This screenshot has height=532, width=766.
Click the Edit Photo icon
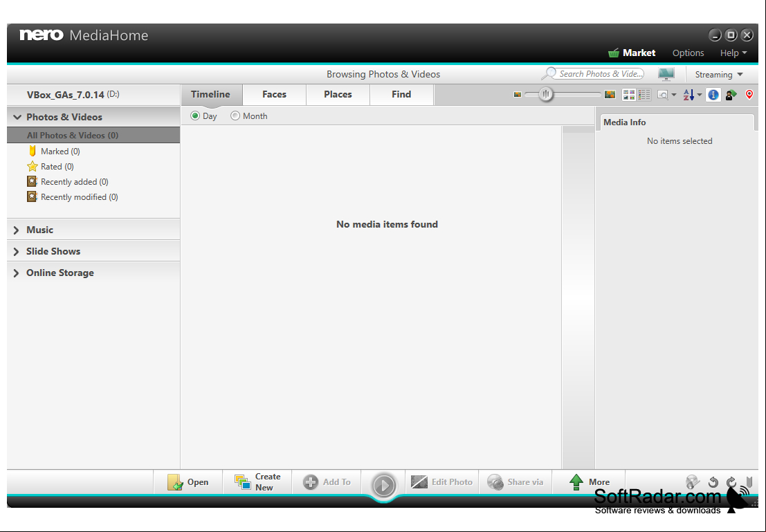pos(419,482)
